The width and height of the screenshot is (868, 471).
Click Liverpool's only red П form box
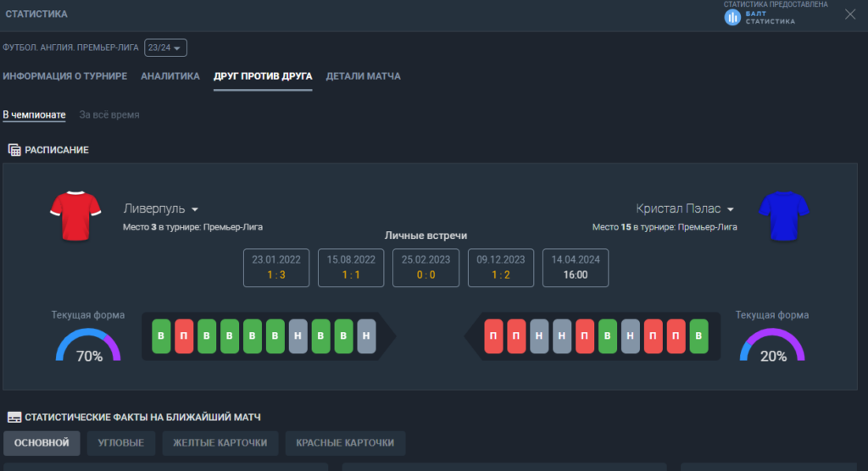click(184, 336)
